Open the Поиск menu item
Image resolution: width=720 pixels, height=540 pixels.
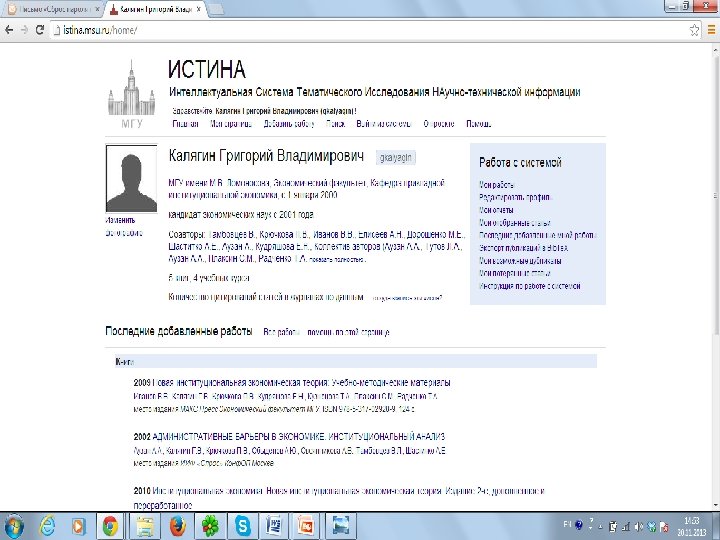336,124
